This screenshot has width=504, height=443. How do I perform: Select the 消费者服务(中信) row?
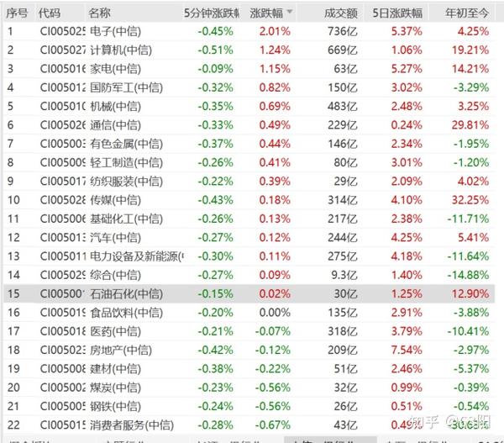pyautogui.click(x=249, y=425)
